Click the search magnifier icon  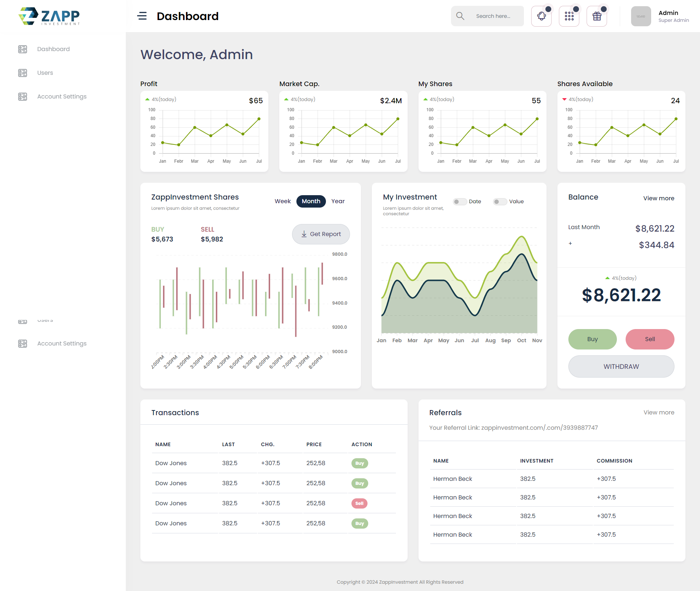[x=460, y=16]
